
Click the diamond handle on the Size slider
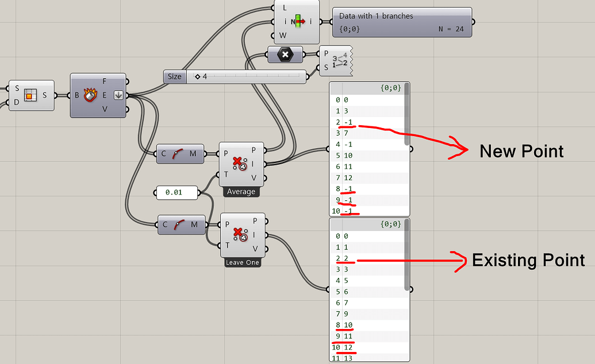pos(198,76)
